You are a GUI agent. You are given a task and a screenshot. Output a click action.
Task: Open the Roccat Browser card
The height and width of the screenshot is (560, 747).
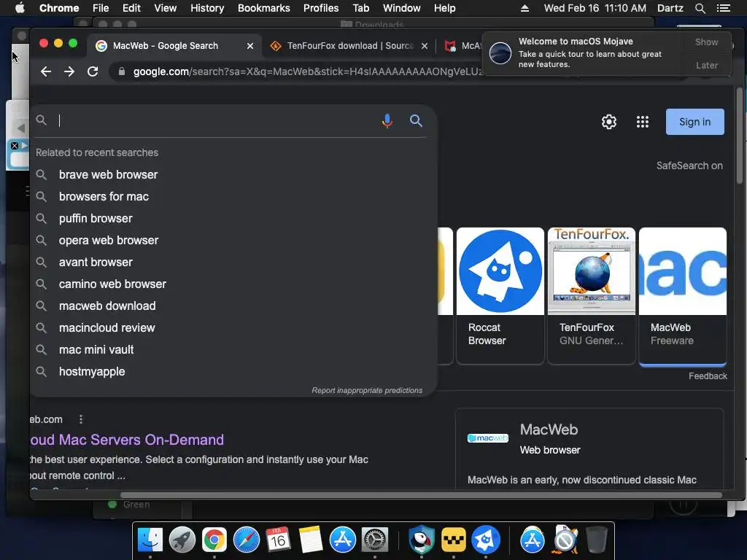click(x=500, y=296)
